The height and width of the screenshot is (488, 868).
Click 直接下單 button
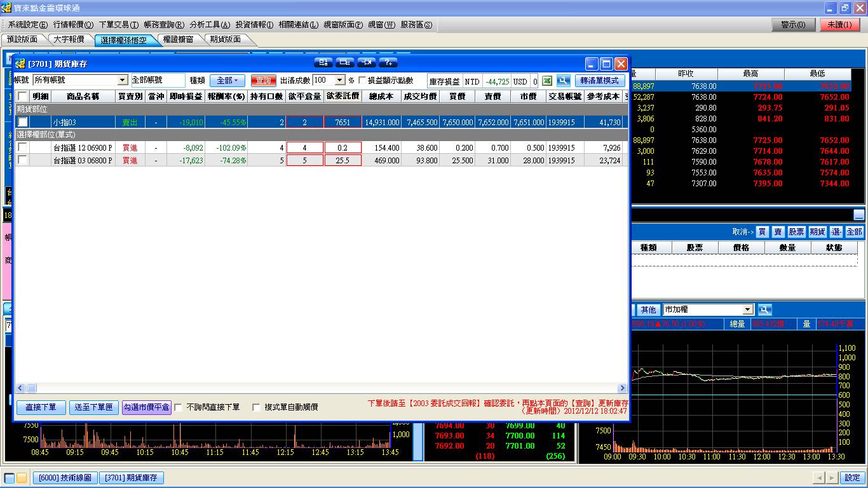[41, 407]
